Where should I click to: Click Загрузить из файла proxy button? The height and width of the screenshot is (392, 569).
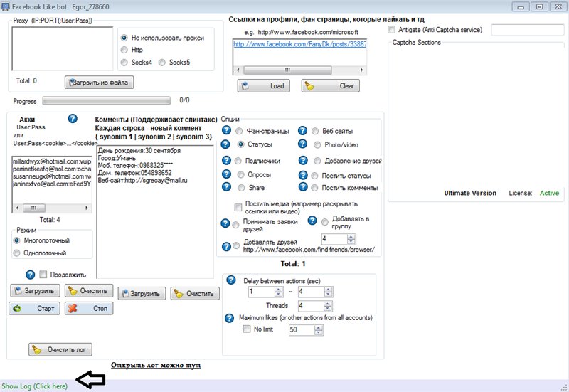click(x=99, y=83)
